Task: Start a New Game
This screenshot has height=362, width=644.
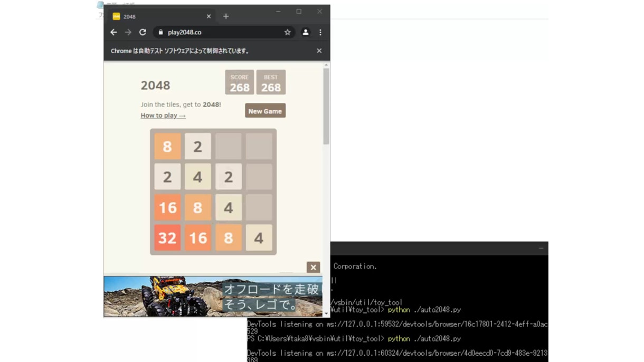Action: (265, 111)
